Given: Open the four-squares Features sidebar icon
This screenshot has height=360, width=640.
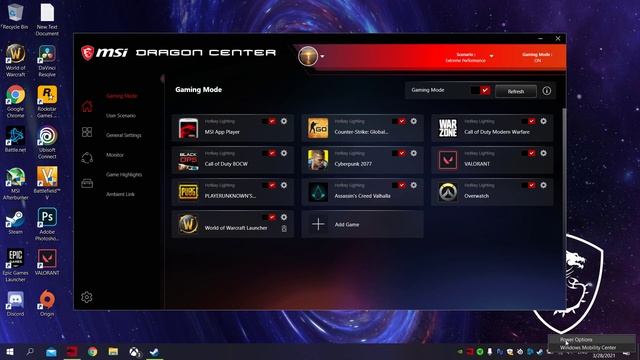Looking at the screenshot, I should [87, 132].
